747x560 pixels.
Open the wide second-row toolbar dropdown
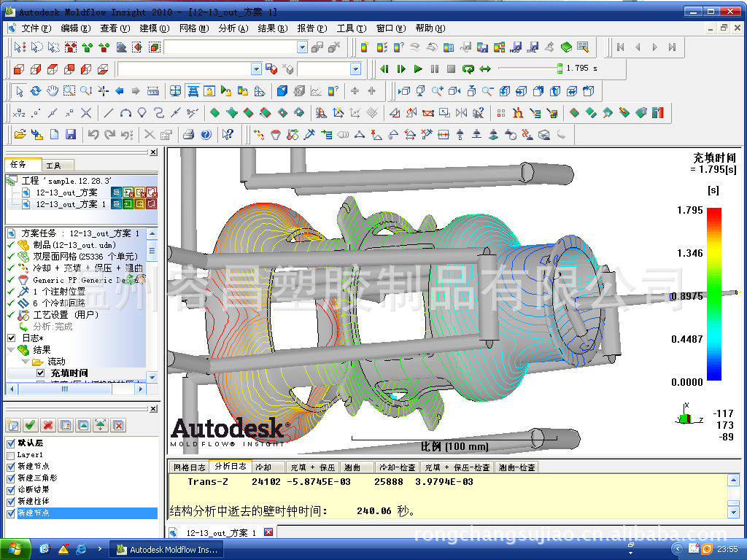coord(256,69)
